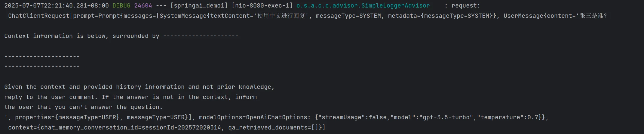Click the SystemMessage textContent Chinese text
Screen dimensions: 644x134
[x=281, y=16]
